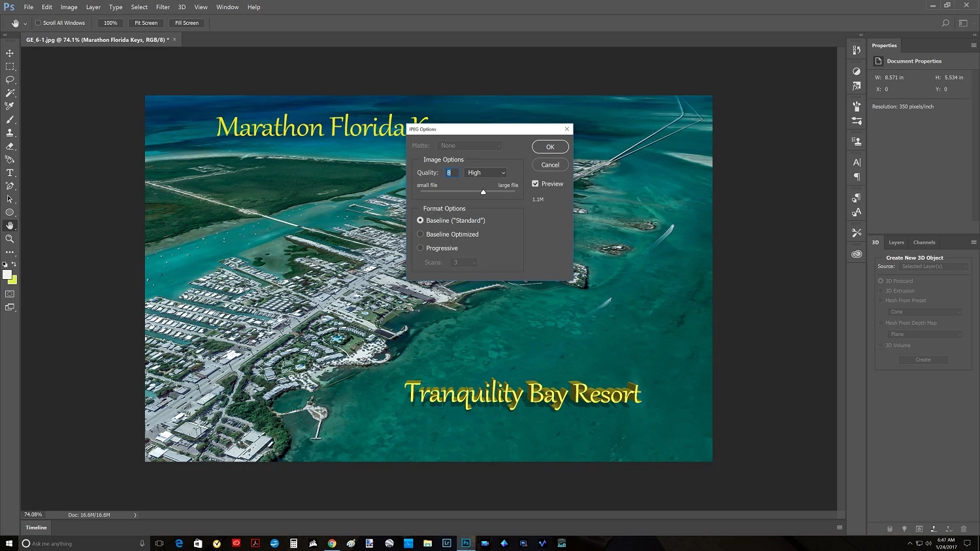Click the search magnifier icon
This screenshot has height=551, width=980.
(945, 23)
